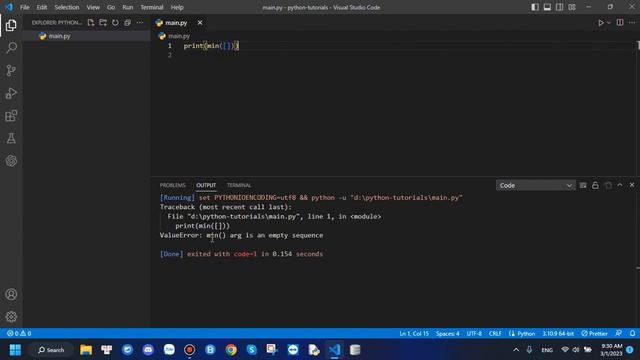The width and height of the screenshot is (640, 360).
Task: Click main.py in the breadcrumb
Action: pos(179,36)
